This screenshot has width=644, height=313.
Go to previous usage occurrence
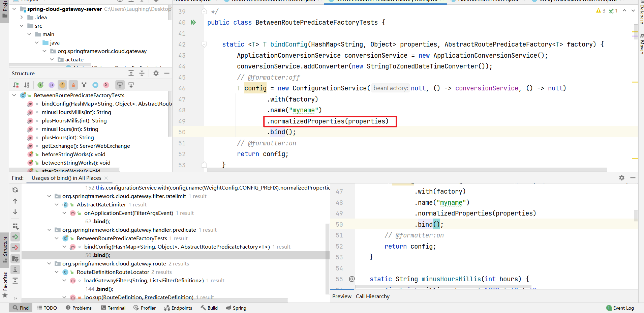(x=15, y=201)
